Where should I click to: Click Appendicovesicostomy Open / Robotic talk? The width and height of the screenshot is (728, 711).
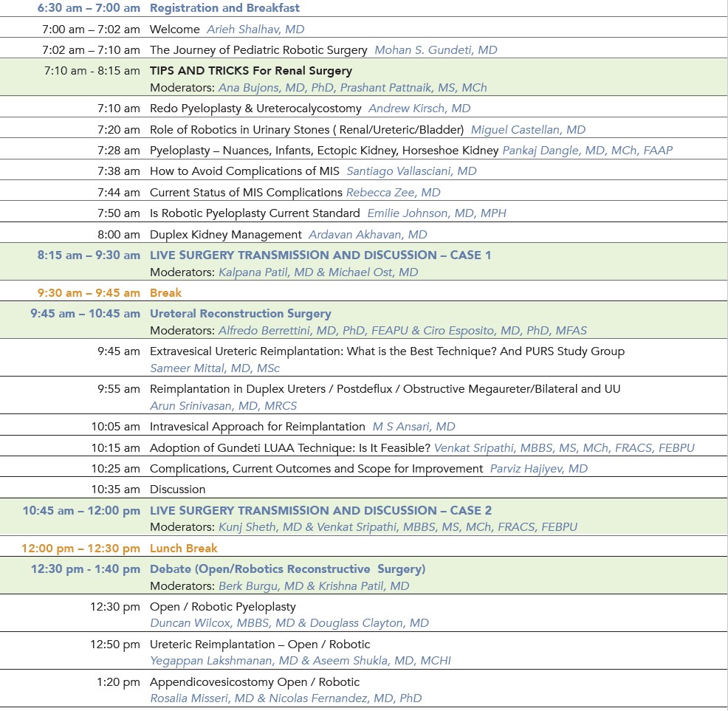pyautogui.click(x=255, y=682)
